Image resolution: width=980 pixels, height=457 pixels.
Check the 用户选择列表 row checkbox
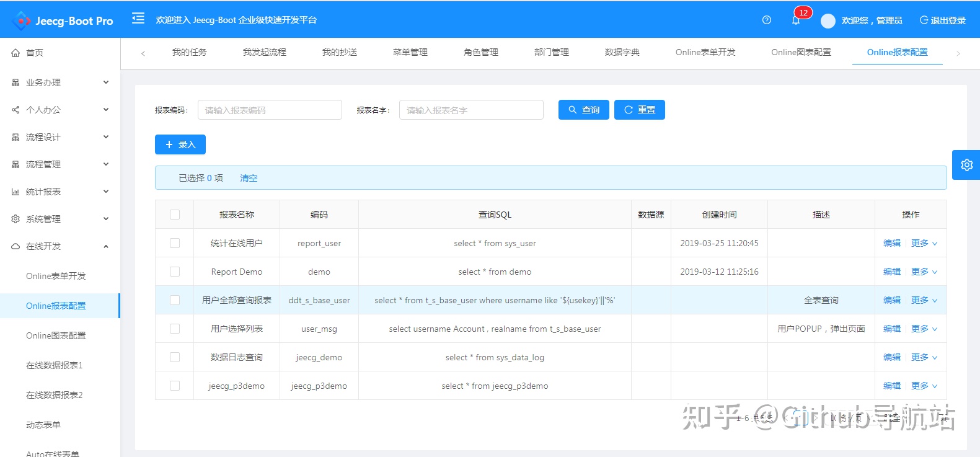point(175,329)
